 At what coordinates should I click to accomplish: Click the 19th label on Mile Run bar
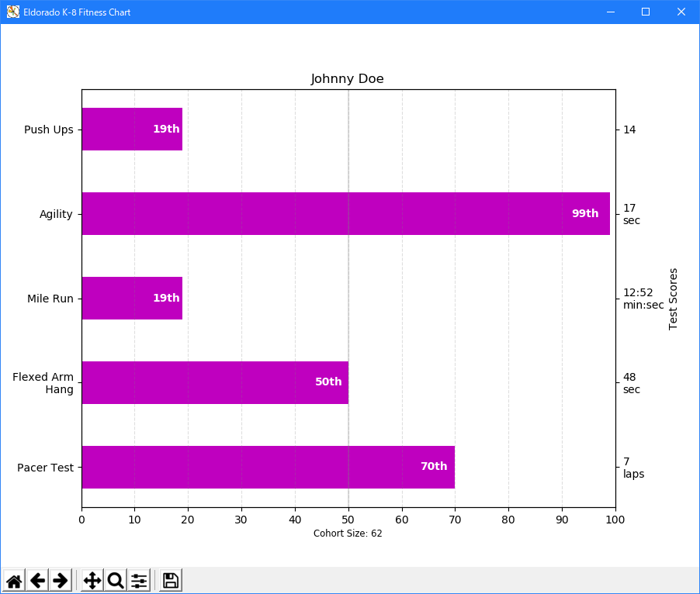click(x=165, y=298)
